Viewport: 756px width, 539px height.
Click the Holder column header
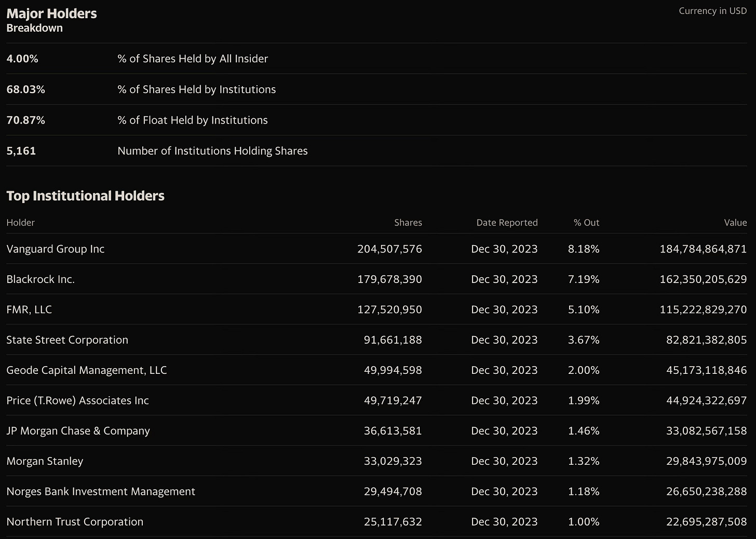click(x=20, y=222)
